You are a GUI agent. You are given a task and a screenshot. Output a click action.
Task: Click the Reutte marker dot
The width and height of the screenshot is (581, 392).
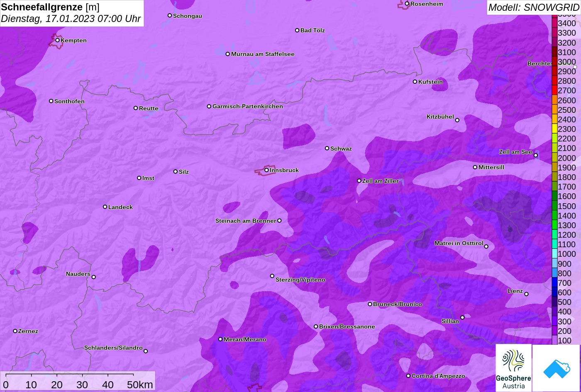pos(136,108)
